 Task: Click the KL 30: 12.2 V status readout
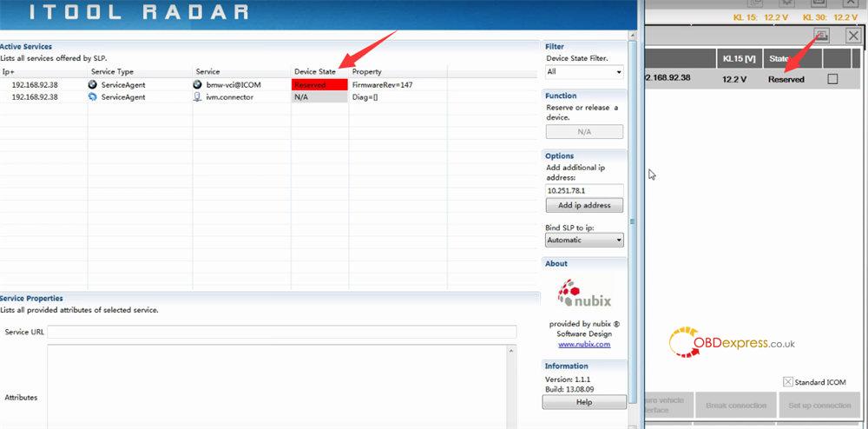[829, 17]
